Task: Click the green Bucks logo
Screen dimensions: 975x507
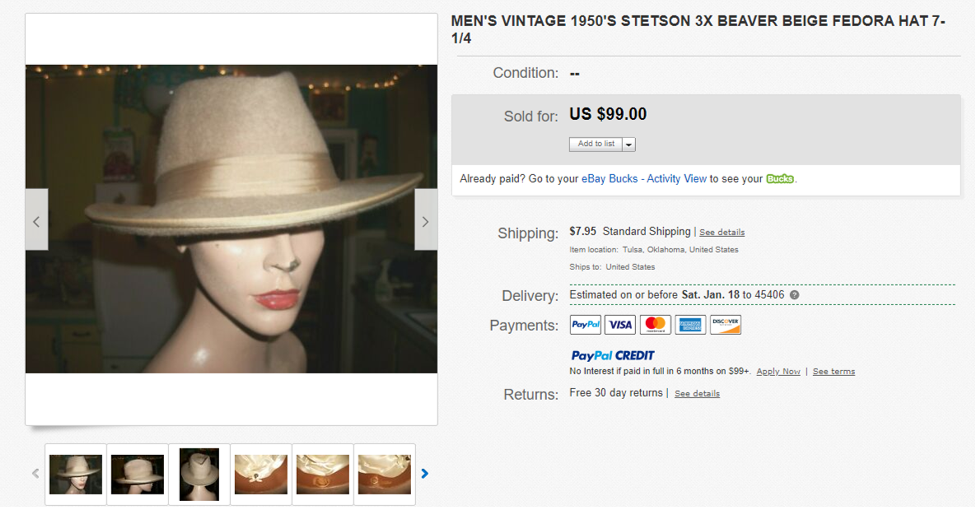Action: tap(780, 179)
